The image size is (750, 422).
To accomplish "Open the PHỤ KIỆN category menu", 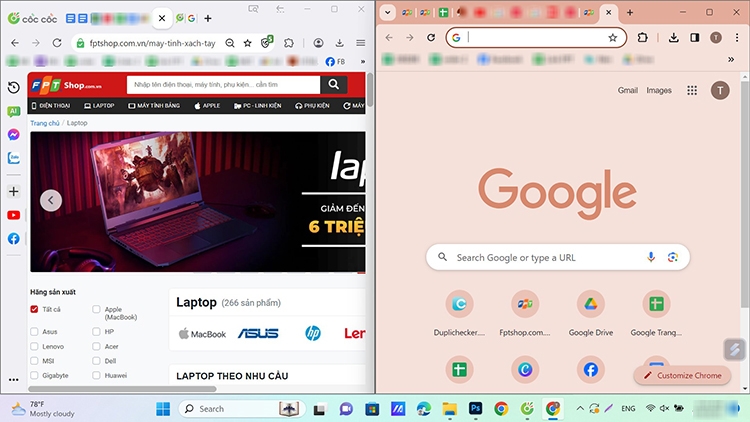I will [312, 106].
